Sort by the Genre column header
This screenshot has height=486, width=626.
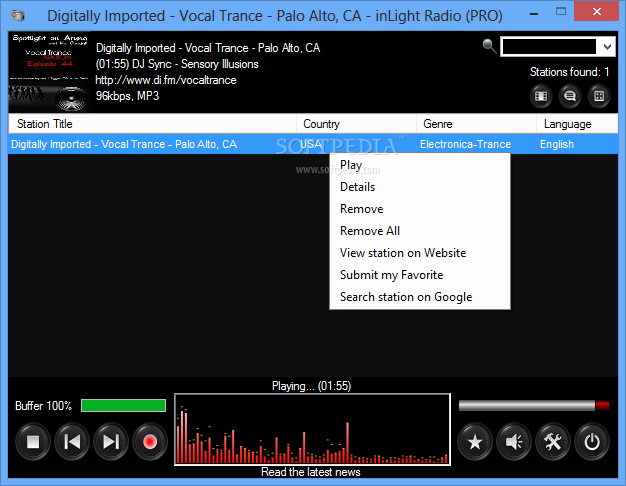[477, 124]
